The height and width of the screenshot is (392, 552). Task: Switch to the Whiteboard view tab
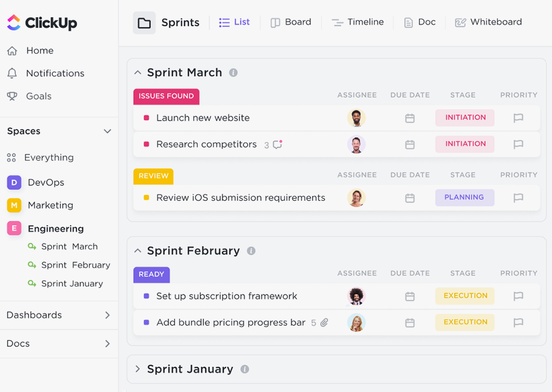488,22
